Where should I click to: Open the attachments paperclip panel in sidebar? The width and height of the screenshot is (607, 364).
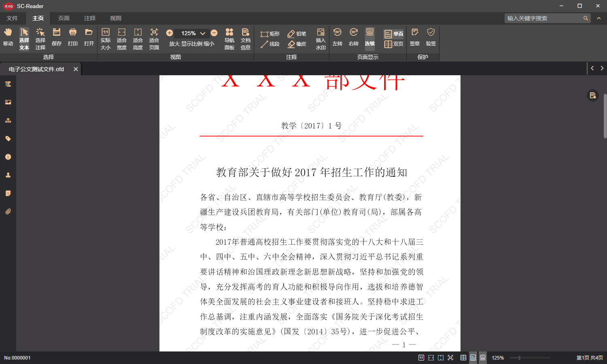8,211
